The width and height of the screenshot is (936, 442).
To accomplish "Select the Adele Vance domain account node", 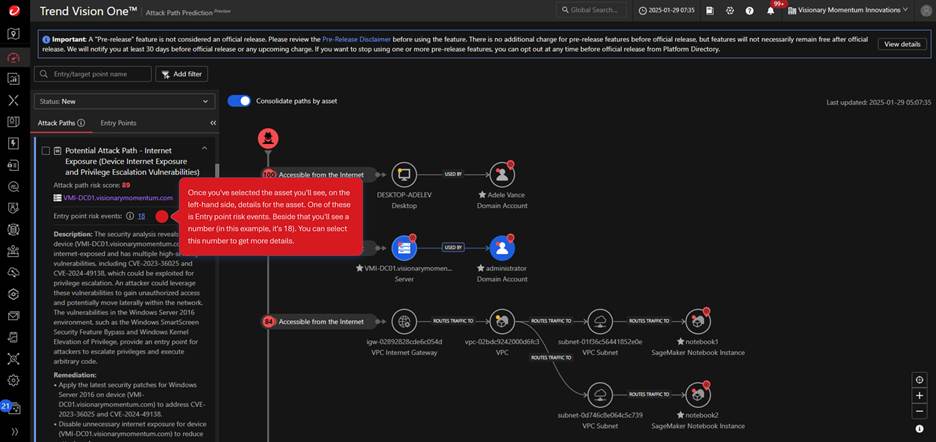I will click(502, 174).
